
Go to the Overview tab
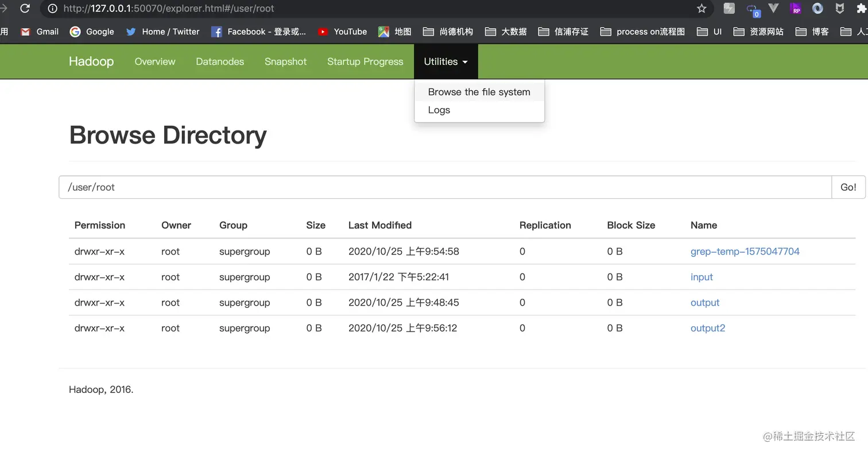tap(155, 61)
